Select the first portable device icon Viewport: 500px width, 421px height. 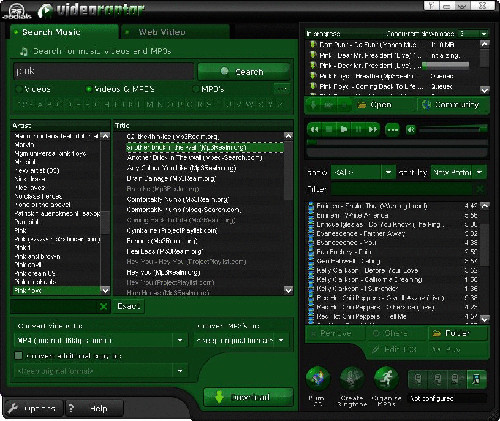(x=418, y=379)
